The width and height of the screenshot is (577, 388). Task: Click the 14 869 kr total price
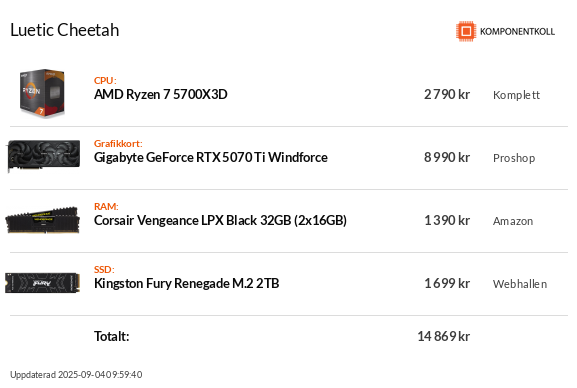coord(443,336)
